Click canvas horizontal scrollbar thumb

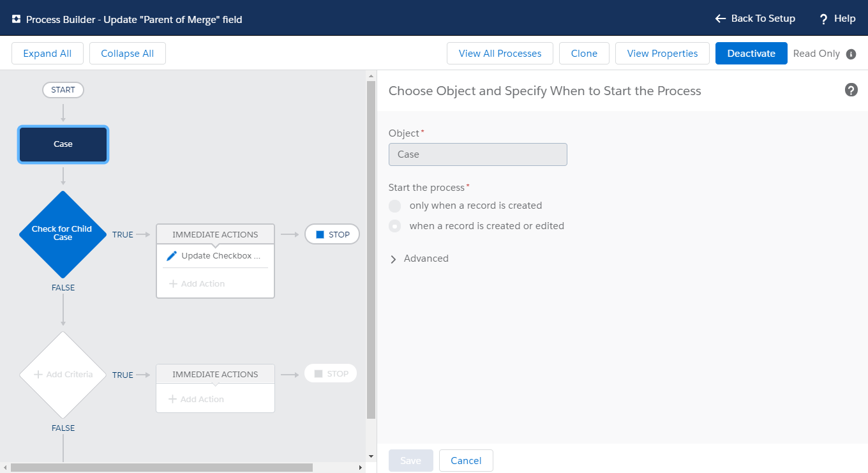[161, 467]
